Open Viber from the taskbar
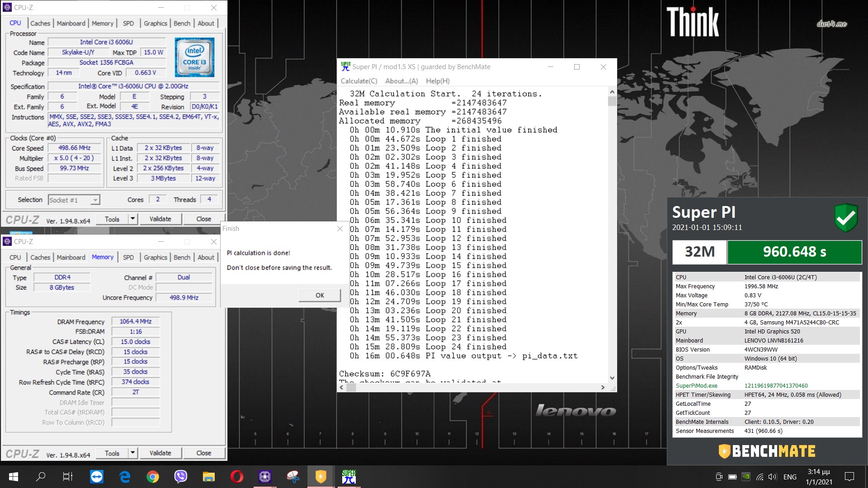 [181, 477]
